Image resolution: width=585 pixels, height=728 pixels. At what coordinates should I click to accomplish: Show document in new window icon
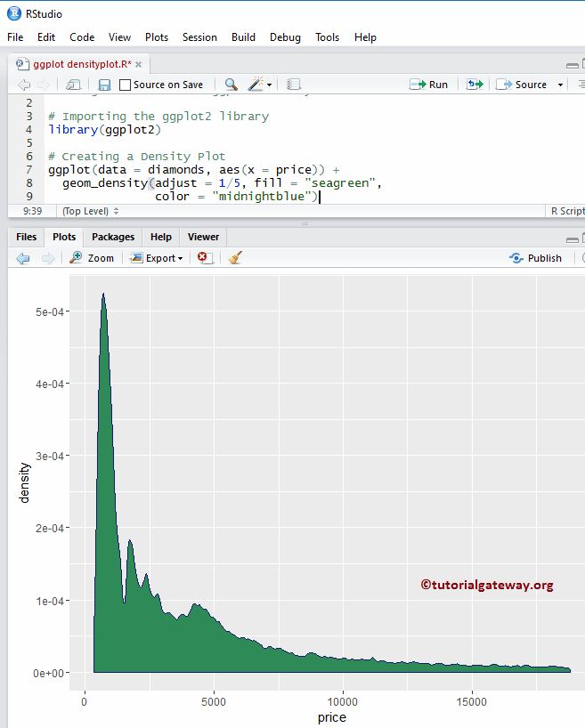tap(73, 85)
